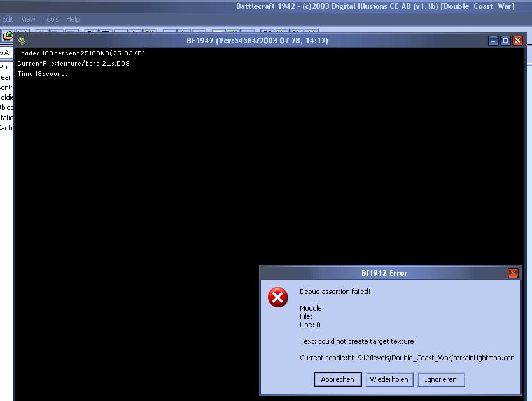
Task: Click the open folder icon in Battlecraft toolbar
Action: (8, 35)
